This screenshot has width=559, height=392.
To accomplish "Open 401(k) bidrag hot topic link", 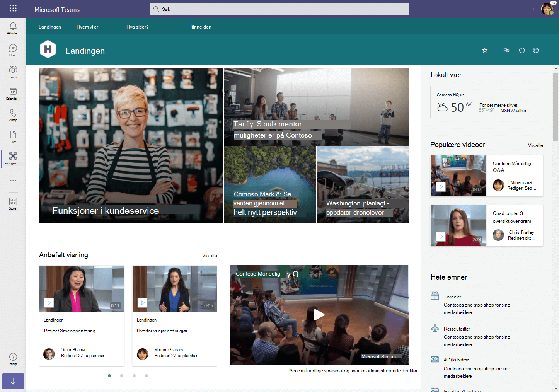I will click(457, 360).
